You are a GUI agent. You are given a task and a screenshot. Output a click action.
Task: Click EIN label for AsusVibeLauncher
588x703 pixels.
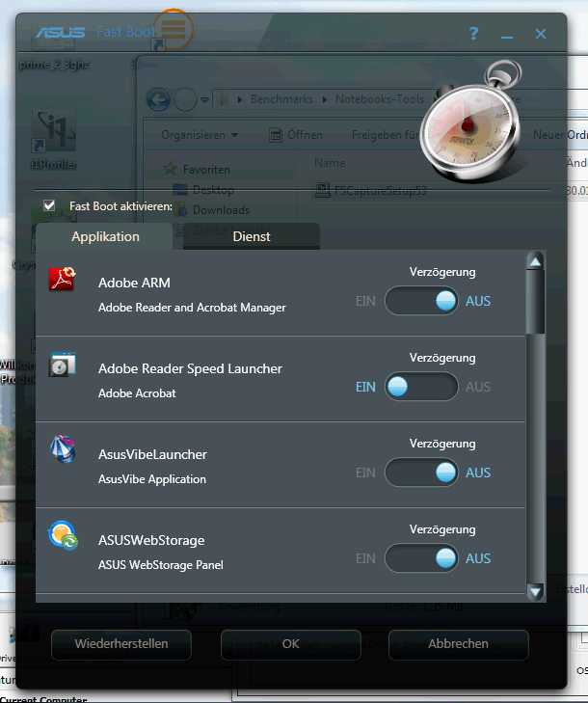365,473
